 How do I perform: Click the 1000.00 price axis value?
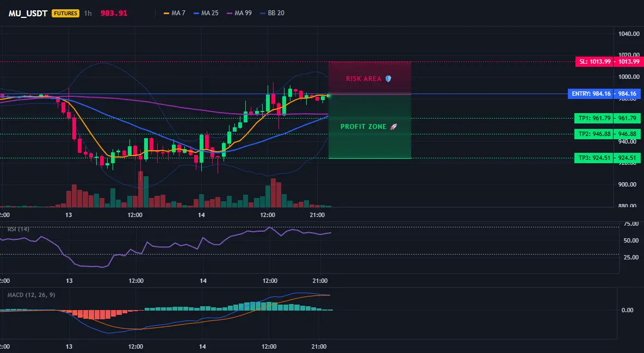[x=629, y=77]
